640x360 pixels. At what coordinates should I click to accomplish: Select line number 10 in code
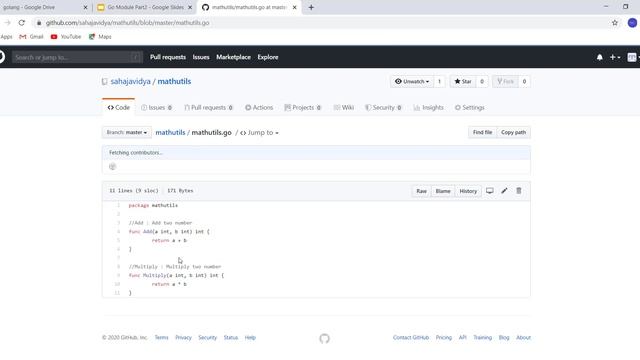[x=118, y=284]
